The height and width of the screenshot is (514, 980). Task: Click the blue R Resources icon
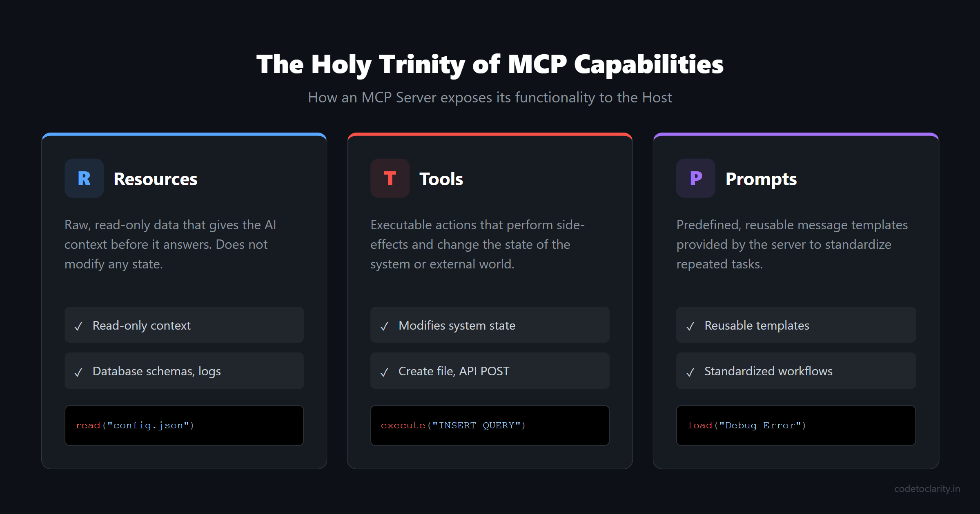pyautogui.click(x=84, y=178)
